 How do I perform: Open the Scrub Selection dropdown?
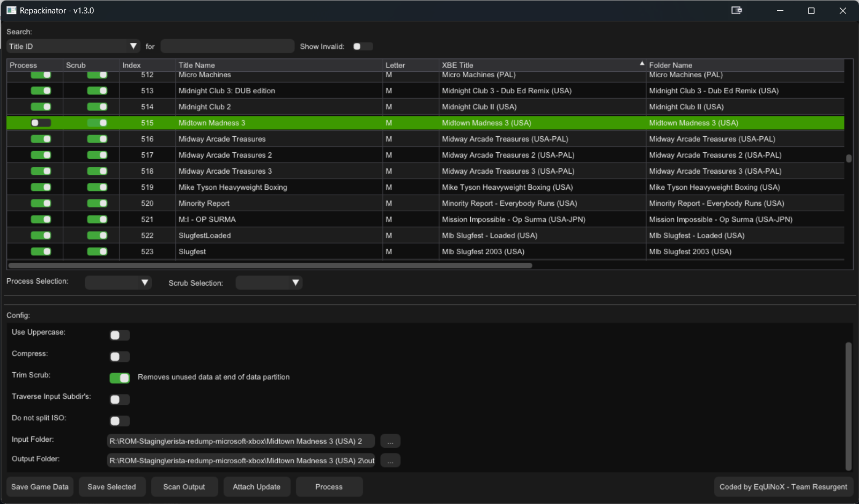(269, 283)
